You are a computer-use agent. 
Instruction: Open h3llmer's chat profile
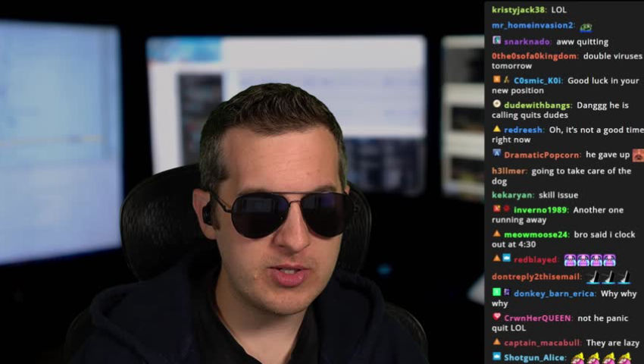point(508,171)
